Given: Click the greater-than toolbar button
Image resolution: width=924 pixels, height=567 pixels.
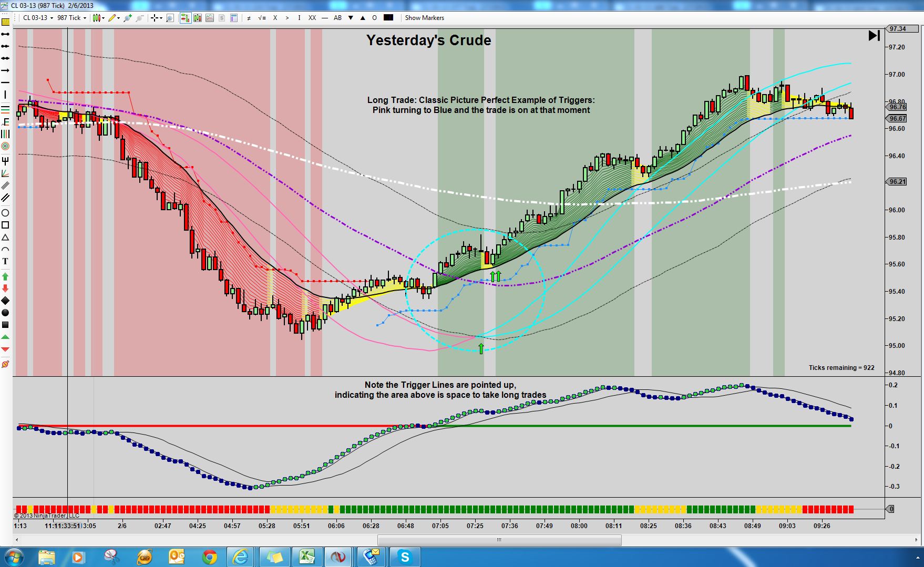Looking at the screenshot, I should tap(287, 18).
